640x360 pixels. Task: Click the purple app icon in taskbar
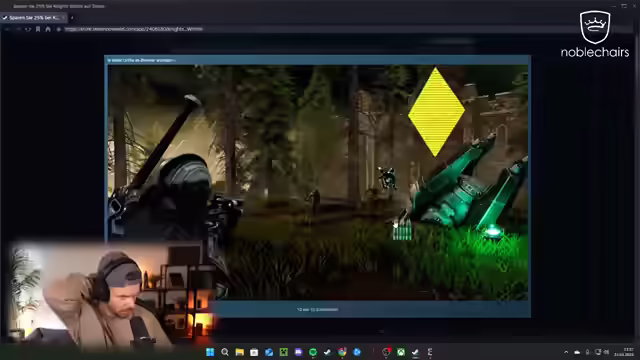tap(298, 352)
